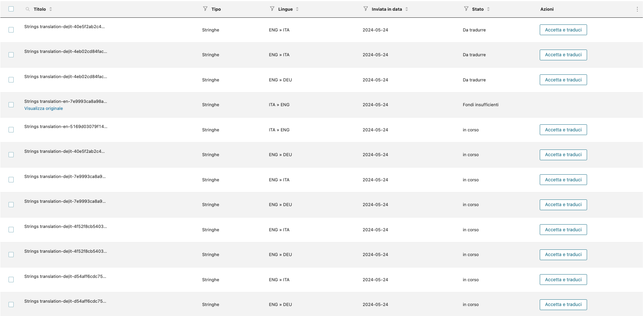Toggle the select-all checkbox in header
The height and width of the screenshot is (316, 644).
tap(11, 9)
